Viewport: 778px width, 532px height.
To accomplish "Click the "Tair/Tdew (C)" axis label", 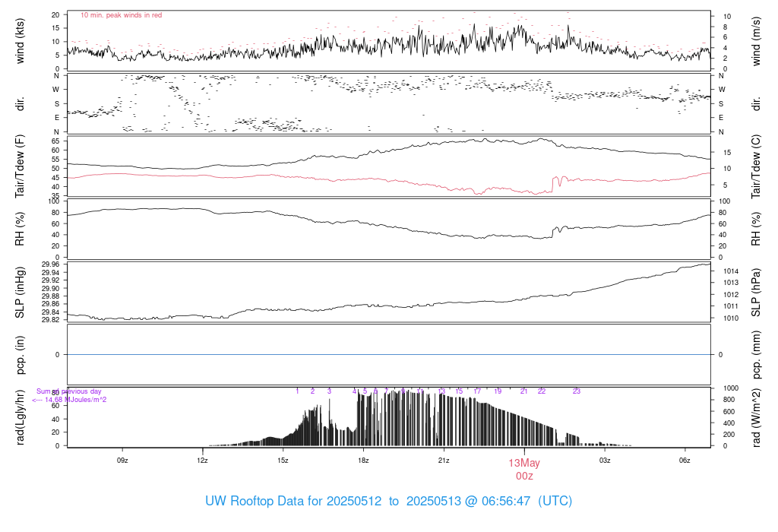I will (756, 166).
